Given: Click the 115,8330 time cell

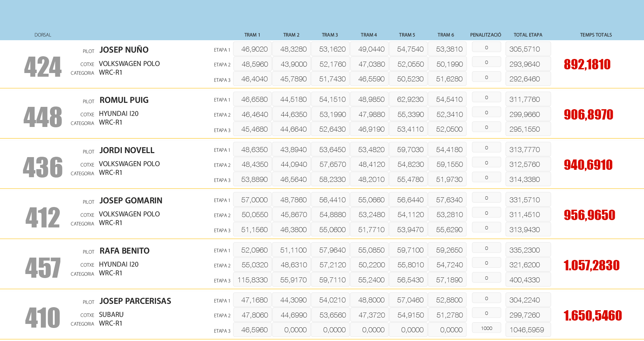Looking at the screenshot, I should pyautogui.click(x=253, y=280).
